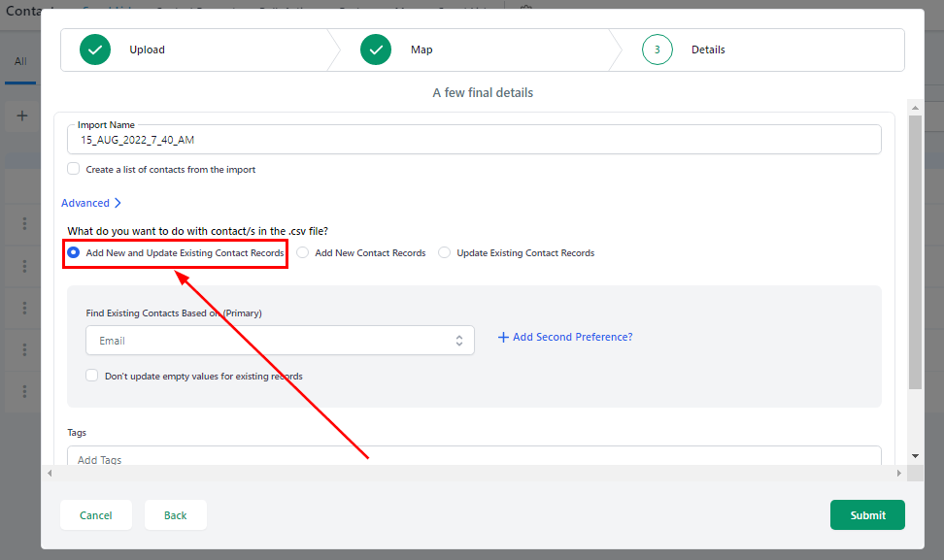Screen dimensions: 944x560
Task: Click the What do you want to do question text
Action: pyautogui.click(x=197, y=231)
